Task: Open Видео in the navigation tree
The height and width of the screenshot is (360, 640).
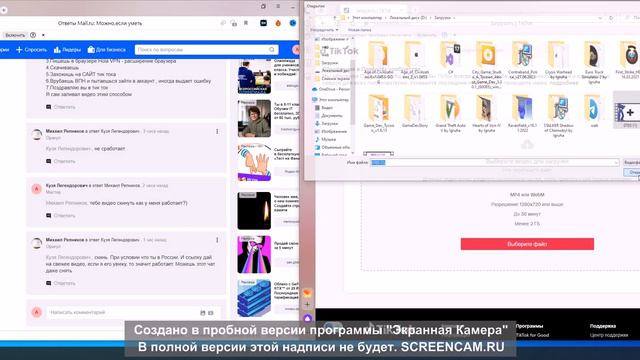Action: (x=324, y=108)
